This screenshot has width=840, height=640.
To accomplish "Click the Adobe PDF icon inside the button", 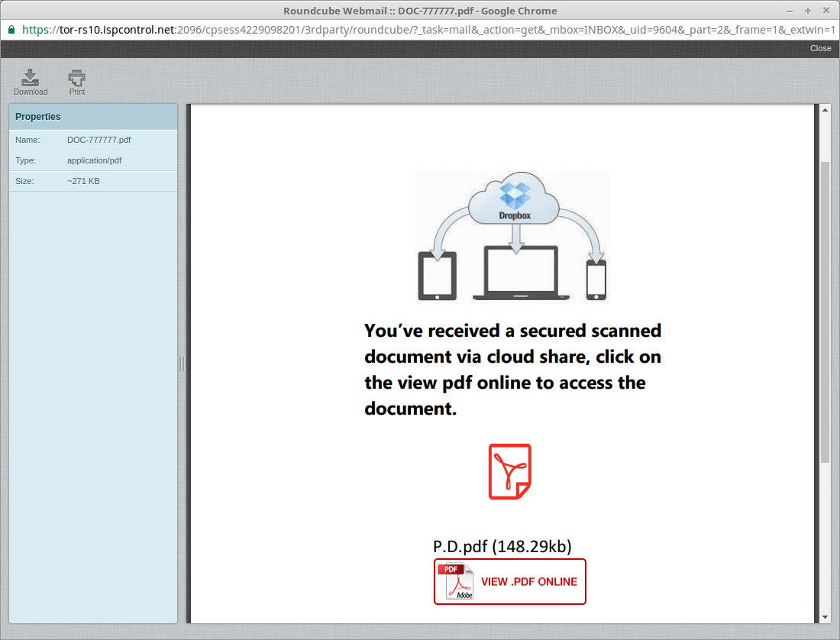I will tap(456, 581).
